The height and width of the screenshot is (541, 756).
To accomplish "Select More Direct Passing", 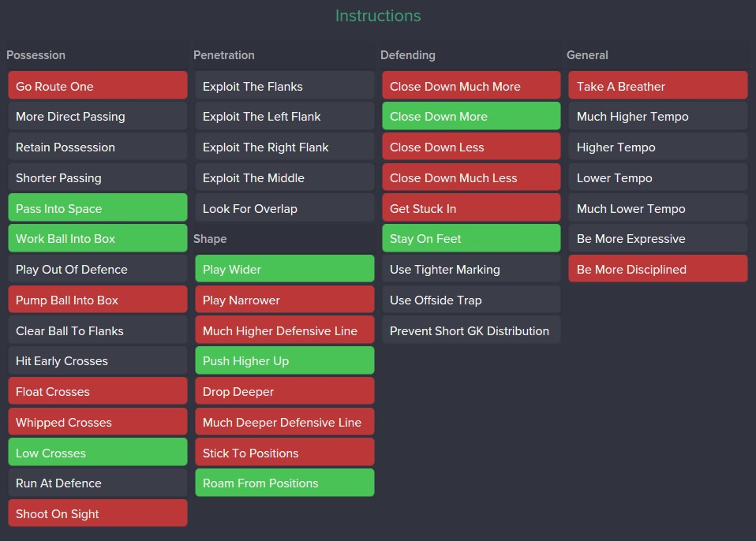I will (x=97, y=117).
